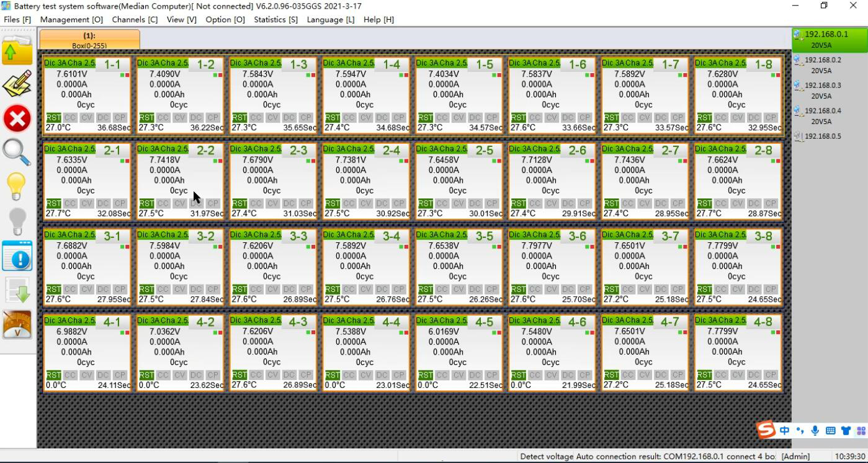
Task: Select the magnifying glass search icon
Action: click(x=17, y=152)
